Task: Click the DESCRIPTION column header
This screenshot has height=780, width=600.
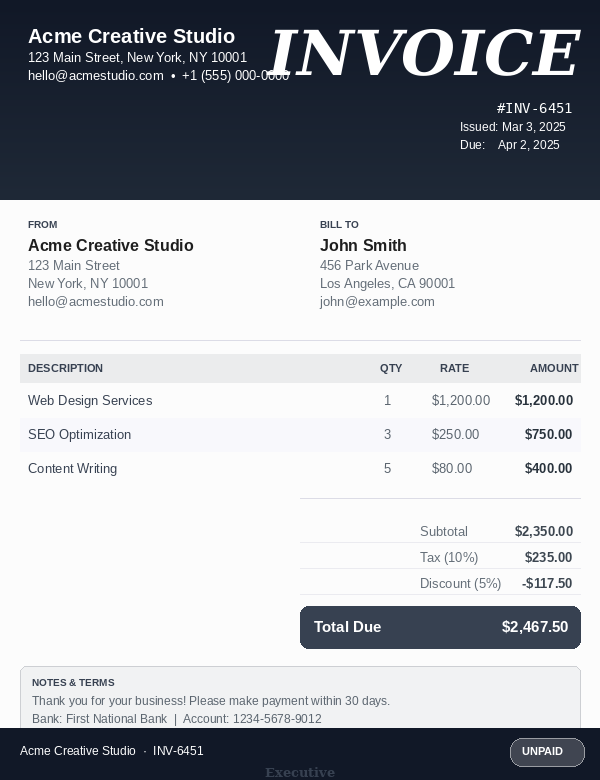Action: coord(65,368)
